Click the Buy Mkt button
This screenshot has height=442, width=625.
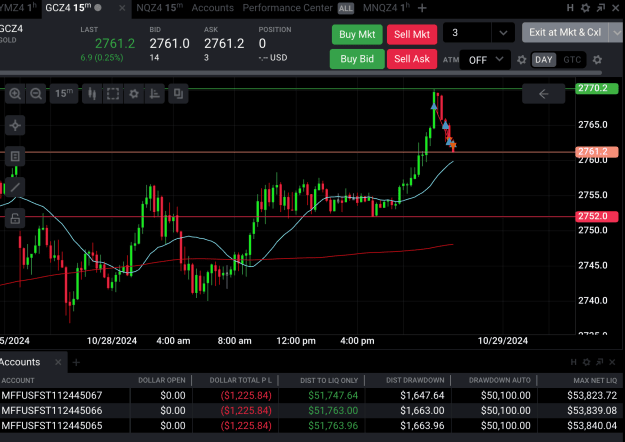coord(357,34)
